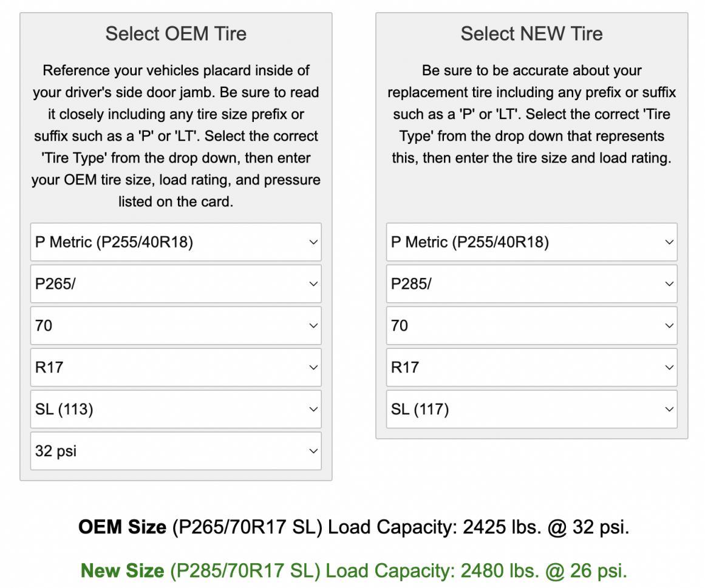Open NEW load rating SL (117) dropdown
Image resolution: width=705 pixels, height=588 pixels.
[x=531, y=409]
